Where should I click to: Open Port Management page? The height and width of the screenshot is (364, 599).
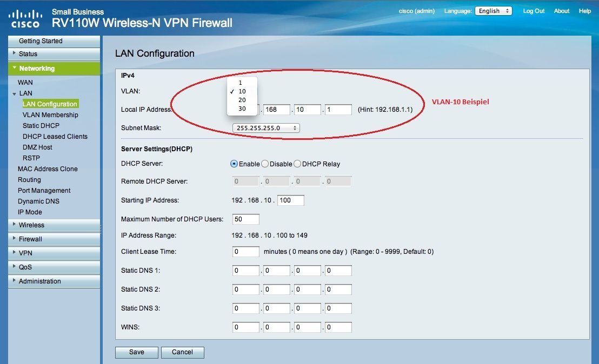tap(44, 191)
